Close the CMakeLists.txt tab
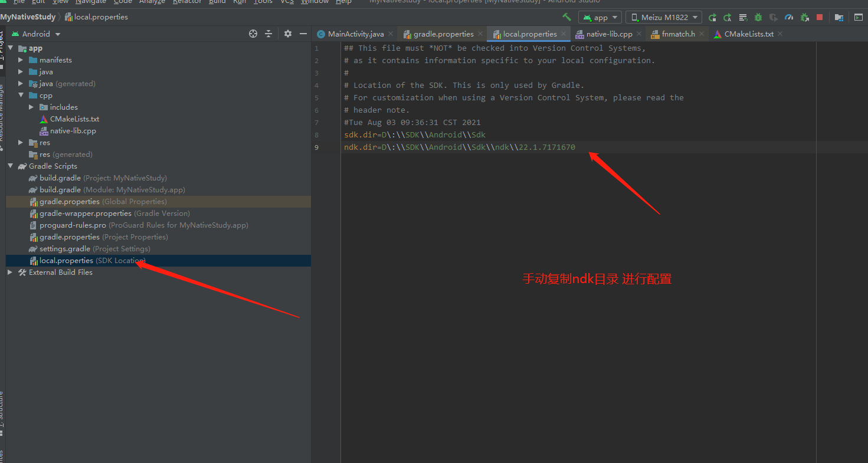The width and height of the screenshot is (868, 463). coord(780,34)
